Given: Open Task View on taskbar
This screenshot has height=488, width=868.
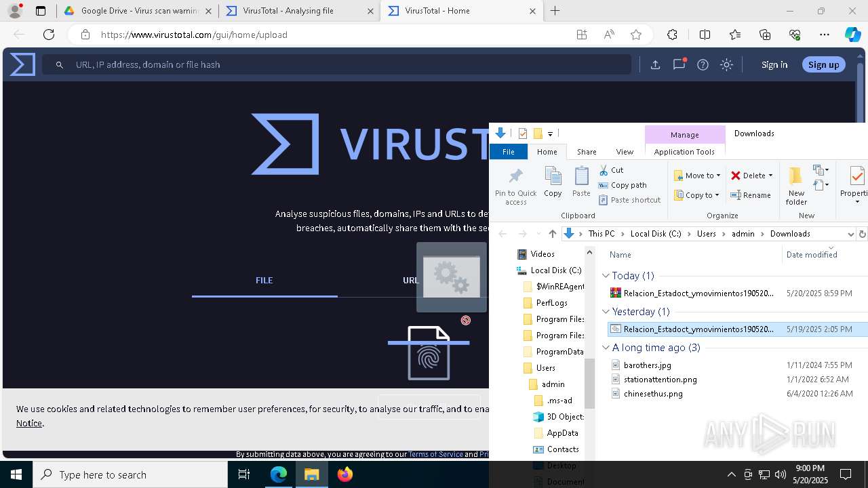Looking at the screenshot, I should tap(245, 474).
